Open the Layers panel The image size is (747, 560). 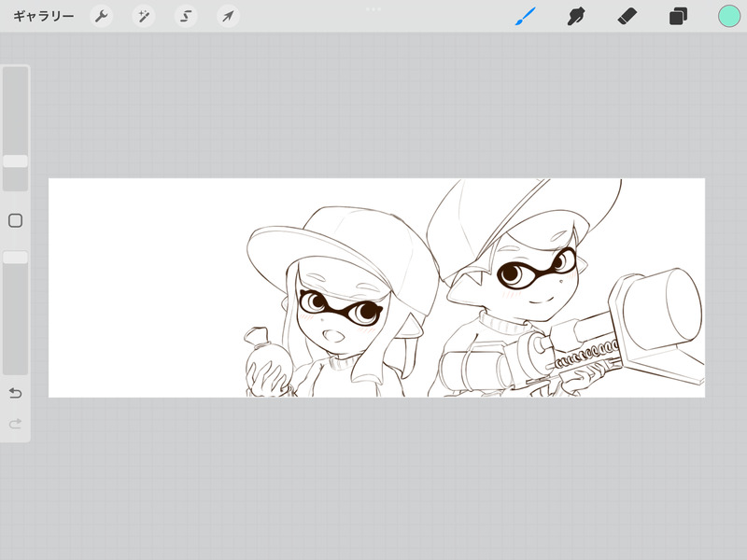pyautogui.click(x=678, y=17)
